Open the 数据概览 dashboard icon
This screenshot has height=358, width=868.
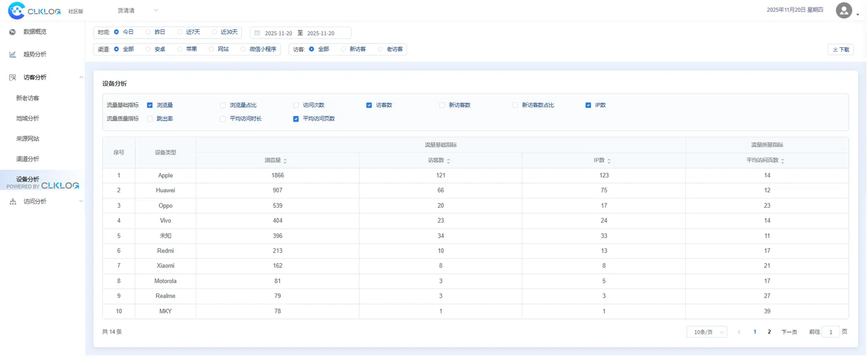click(12, 32)
